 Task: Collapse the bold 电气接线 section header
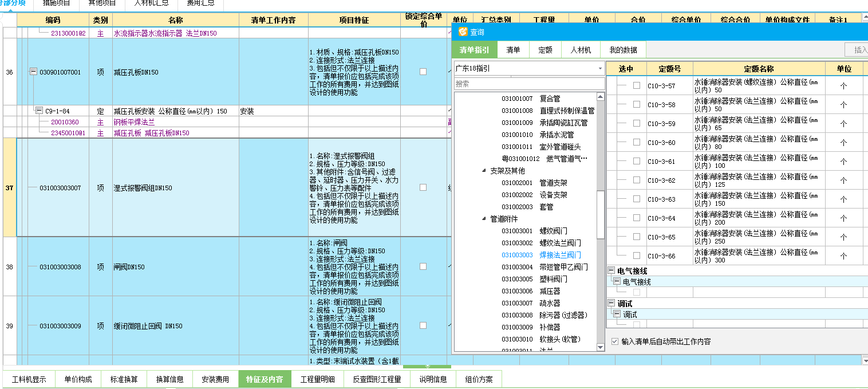point(611,270)
